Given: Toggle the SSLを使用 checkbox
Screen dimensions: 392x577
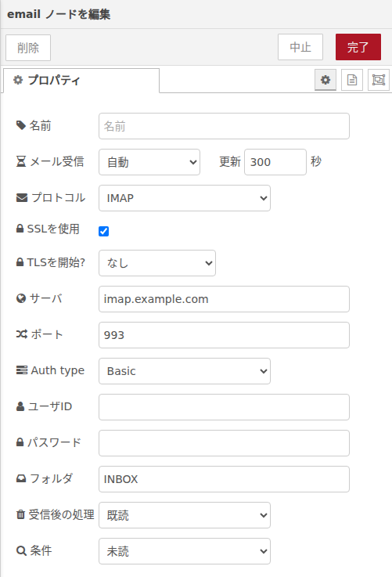Looking at the screenshot, I should 104,231.
